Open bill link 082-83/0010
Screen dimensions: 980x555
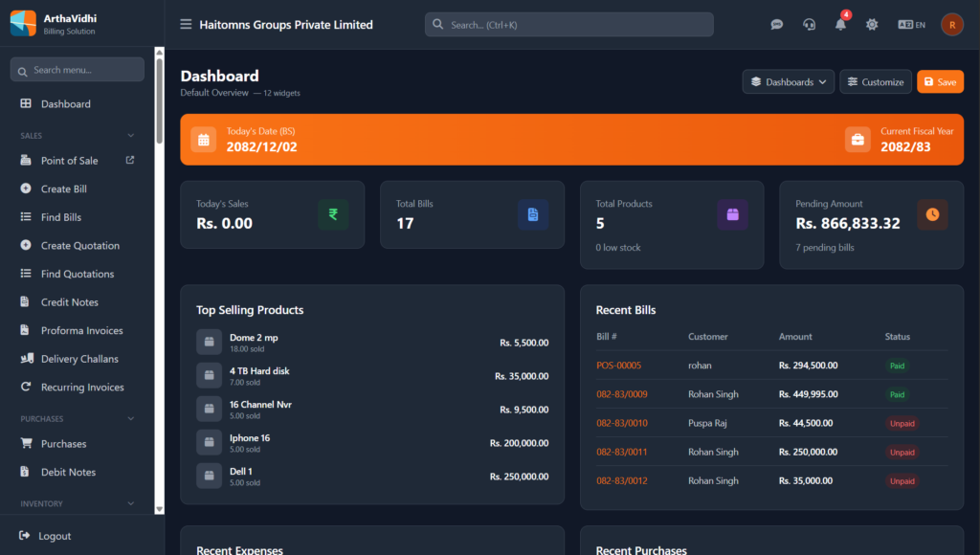coord(622,423)
